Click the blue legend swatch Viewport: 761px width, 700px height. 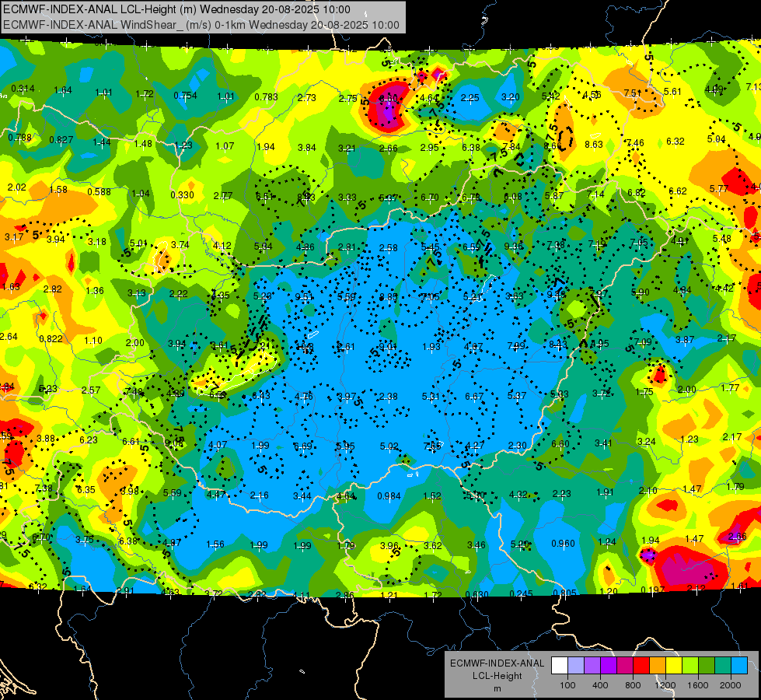(739, 666)
